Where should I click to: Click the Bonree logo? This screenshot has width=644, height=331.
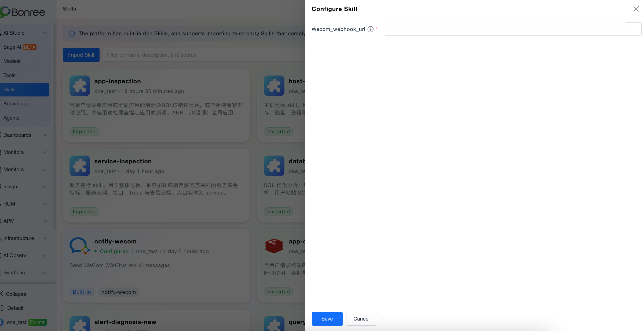coord(23,12)
